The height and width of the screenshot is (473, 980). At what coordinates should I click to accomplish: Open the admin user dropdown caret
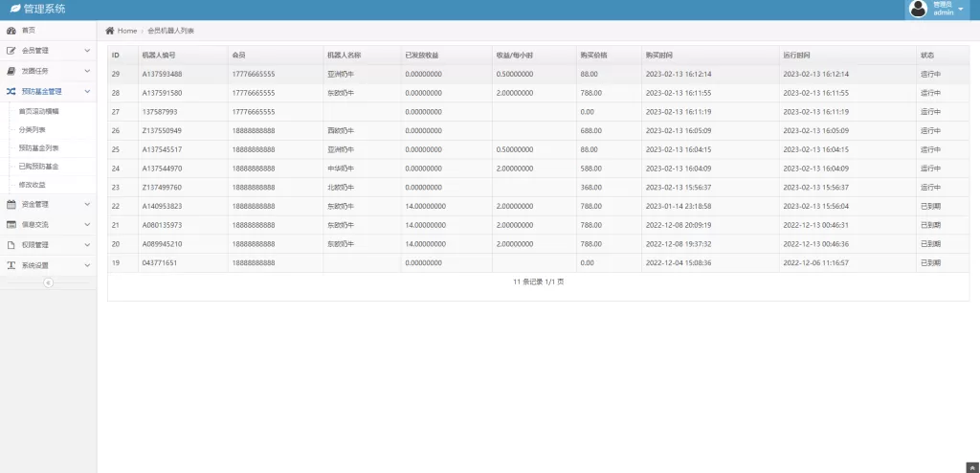[961, 10]
